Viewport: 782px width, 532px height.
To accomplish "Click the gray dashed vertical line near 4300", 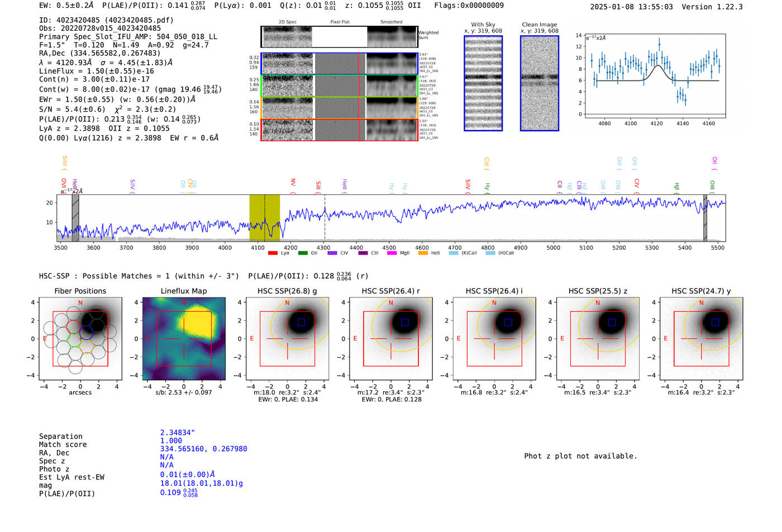I will click(x=325, y=218).
